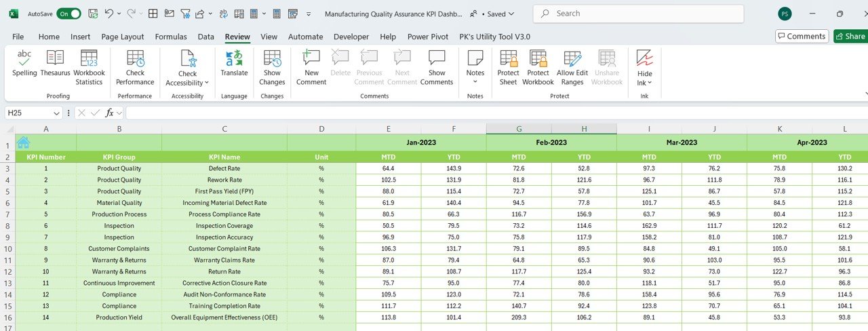
Task: Open the Notes button
Action: 475,68
